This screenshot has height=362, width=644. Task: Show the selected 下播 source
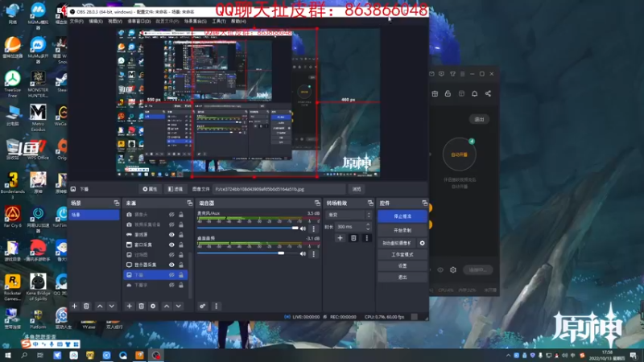click(x=171, y=275)
